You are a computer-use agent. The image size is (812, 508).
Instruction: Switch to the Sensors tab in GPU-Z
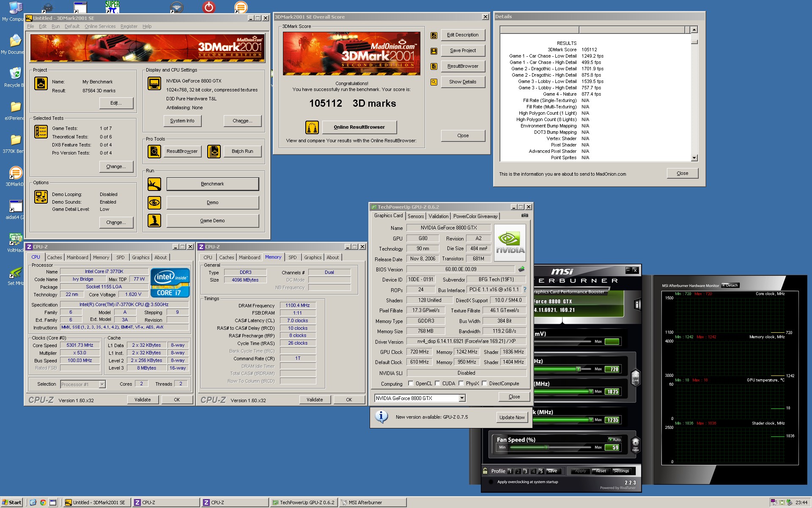tap(416, 216)
